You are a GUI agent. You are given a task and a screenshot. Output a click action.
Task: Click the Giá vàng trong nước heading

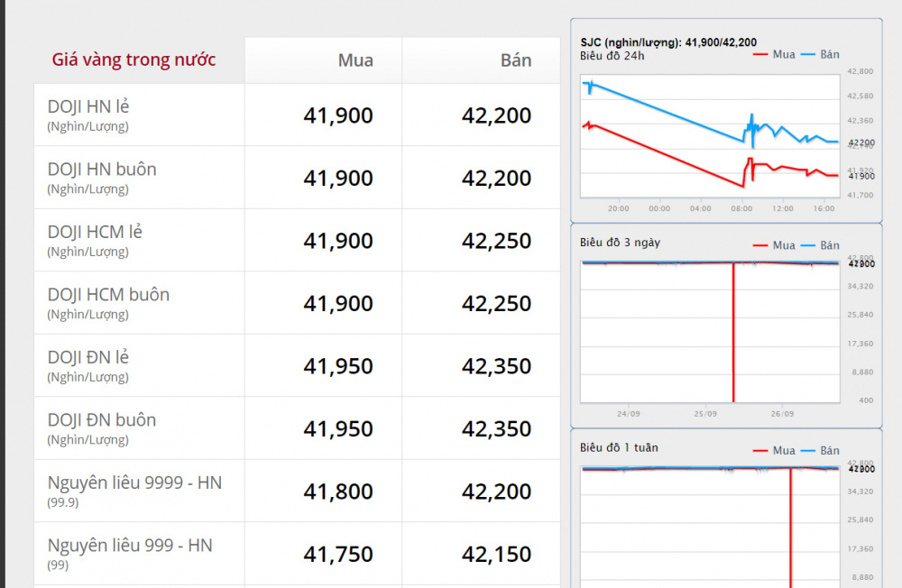[133, 60]
